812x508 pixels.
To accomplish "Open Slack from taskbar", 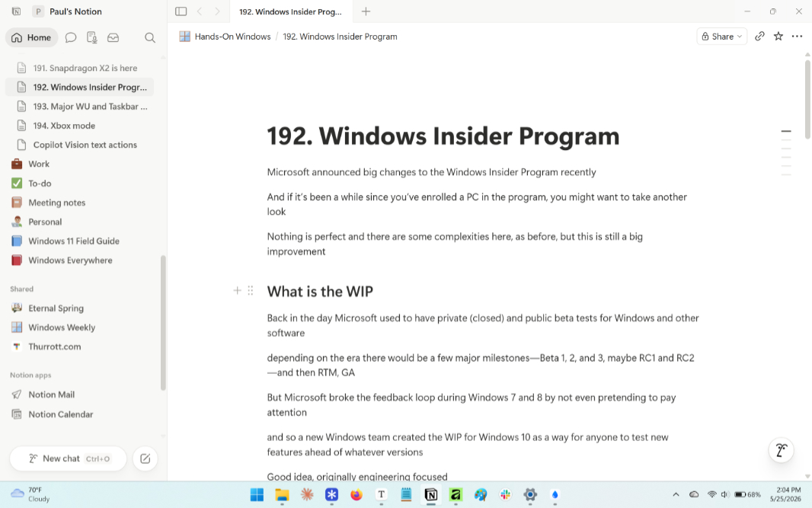I will 506,495.
